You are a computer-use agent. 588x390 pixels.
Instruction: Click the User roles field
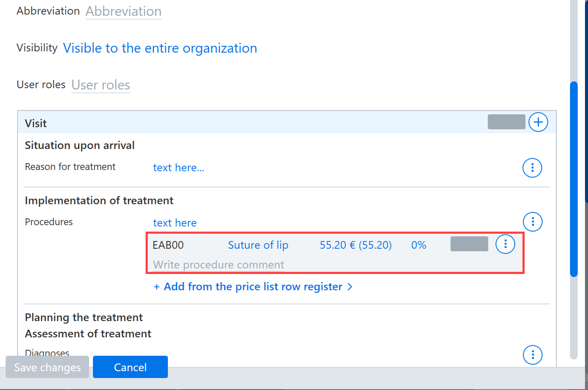[x=101, y=85]
